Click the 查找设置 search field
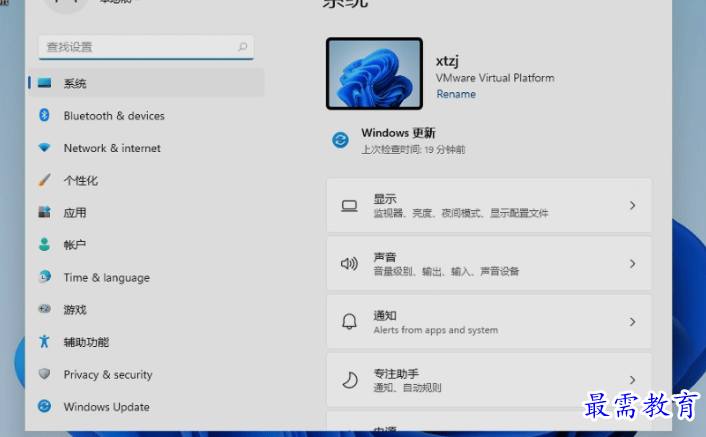 point(146,47)
